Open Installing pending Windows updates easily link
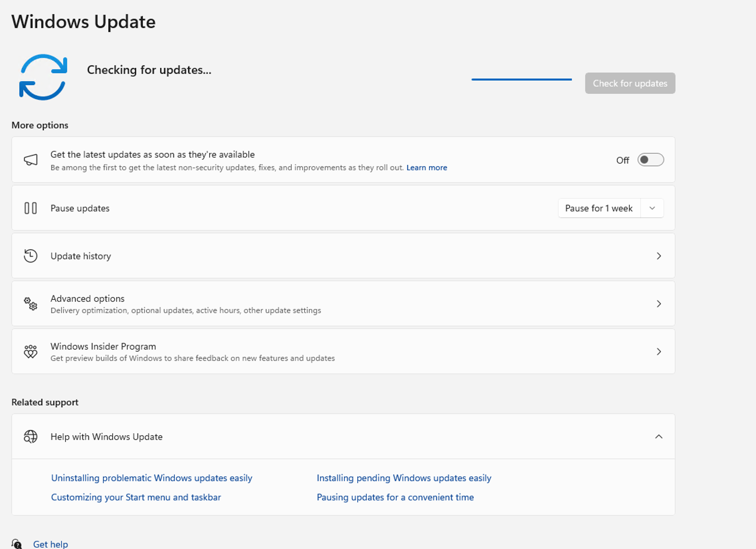 (404, 478)
